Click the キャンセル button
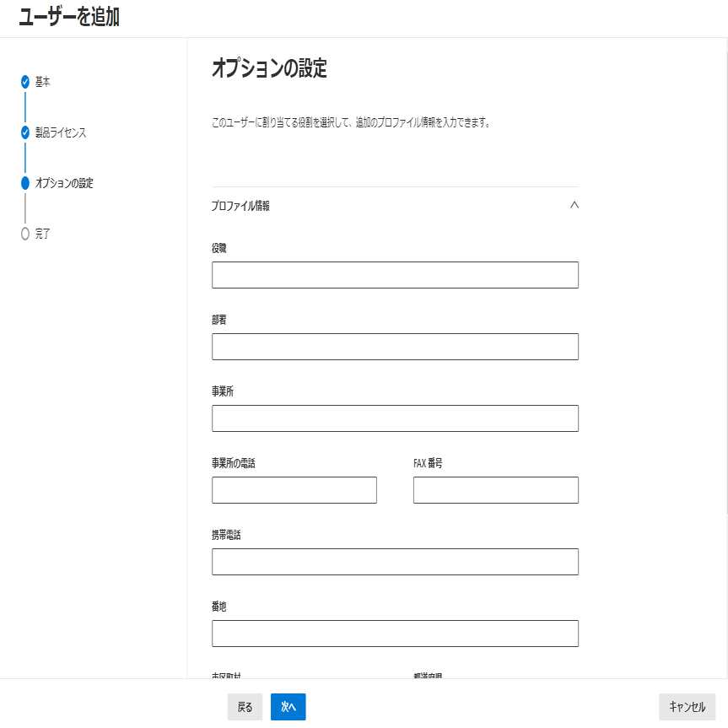 point(688,707)
